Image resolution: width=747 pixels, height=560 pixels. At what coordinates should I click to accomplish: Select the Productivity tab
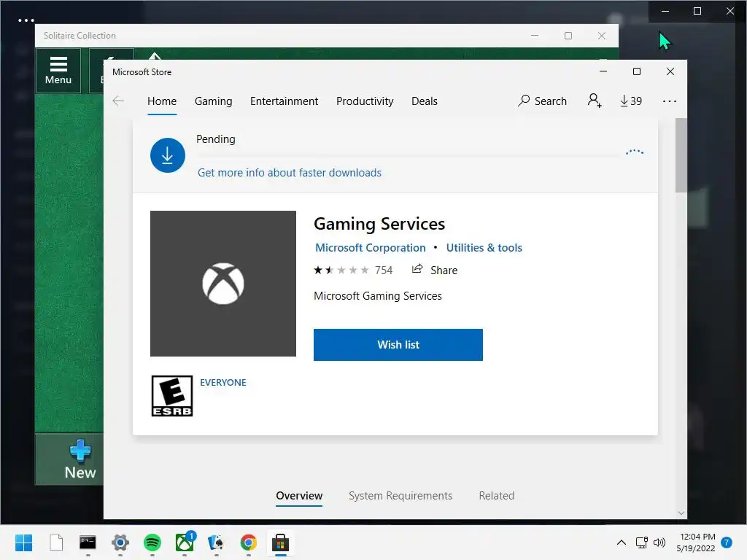[x=365, y=101]
